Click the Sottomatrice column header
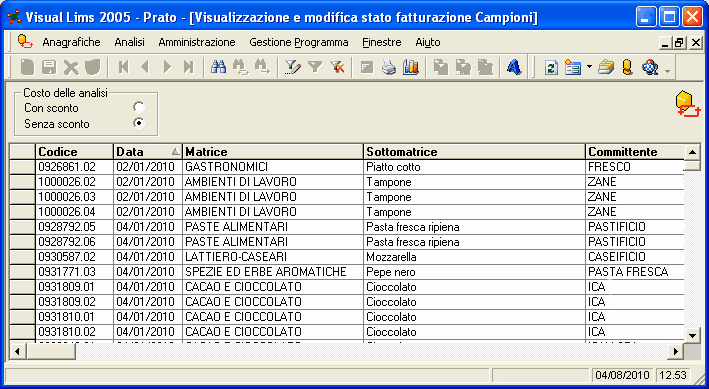 coord(474,152)
